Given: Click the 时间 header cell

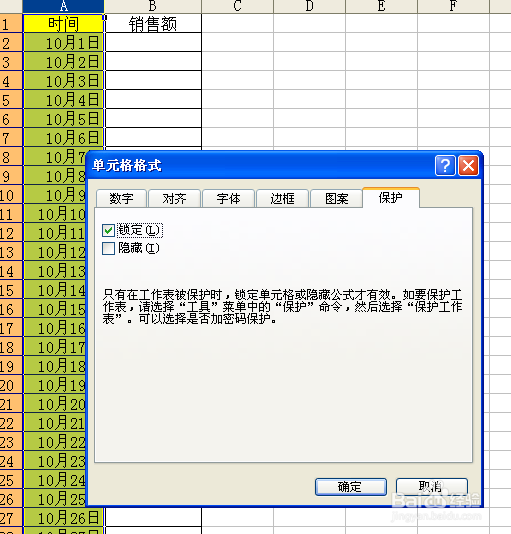Looking at the screenshot, I should tap(63, 24).
